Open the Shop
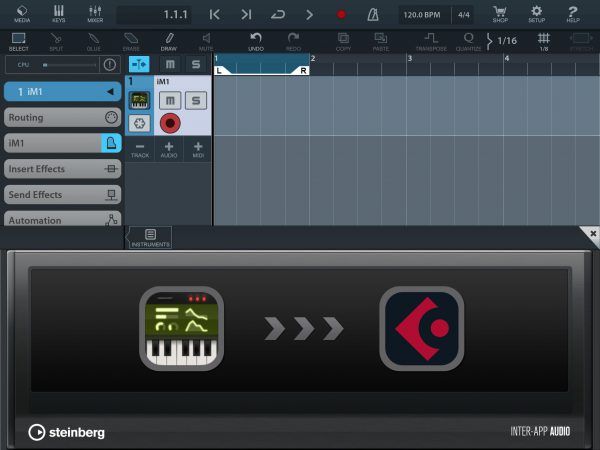 [500, 14]
